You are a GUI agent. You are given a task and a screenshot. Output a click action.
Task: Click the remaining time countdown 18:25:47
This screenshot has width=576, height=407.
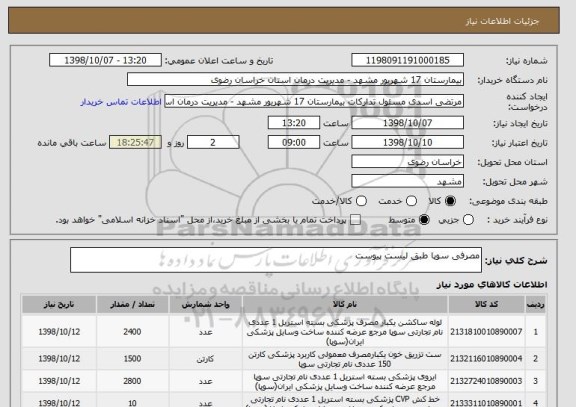click(135, 142)
